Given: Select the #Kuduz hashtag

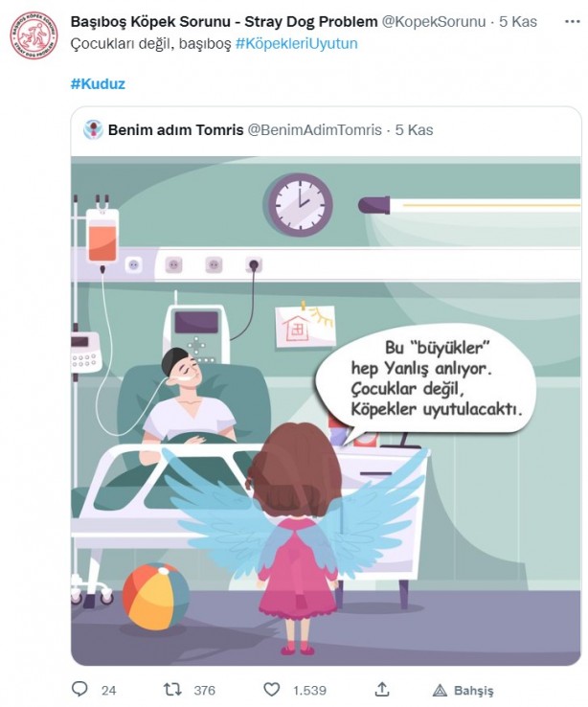Looking at the screenshot, I should tap(98, 83).
